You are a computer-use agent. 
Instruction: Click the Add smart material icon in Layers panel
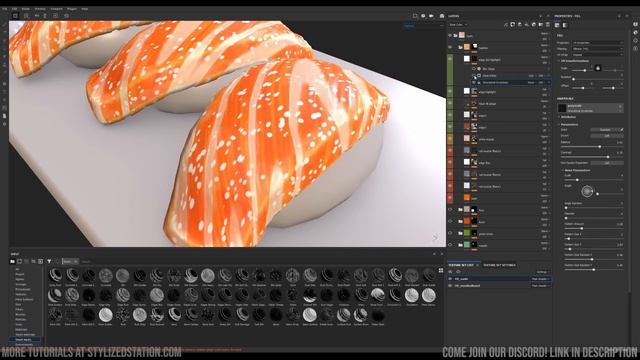(533, 25)
